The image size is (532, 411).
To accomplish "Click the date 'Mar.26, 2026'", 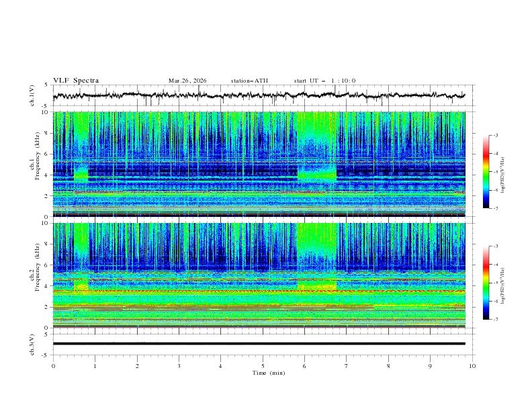I will click(187, 81).
